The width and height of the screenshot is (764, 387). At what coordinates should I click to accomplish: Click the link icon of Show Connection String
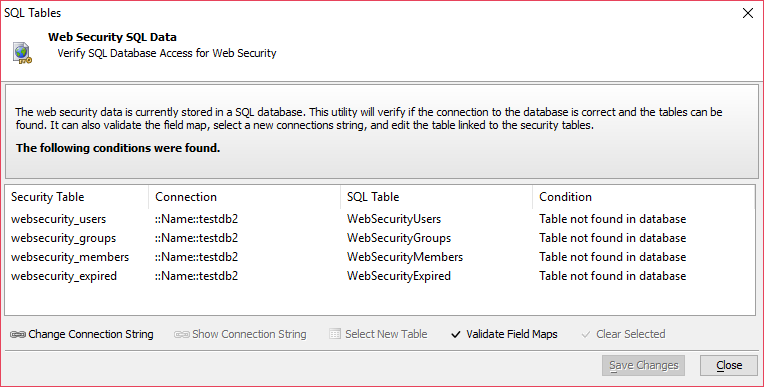pyautogui.click(x=182, y=334)
